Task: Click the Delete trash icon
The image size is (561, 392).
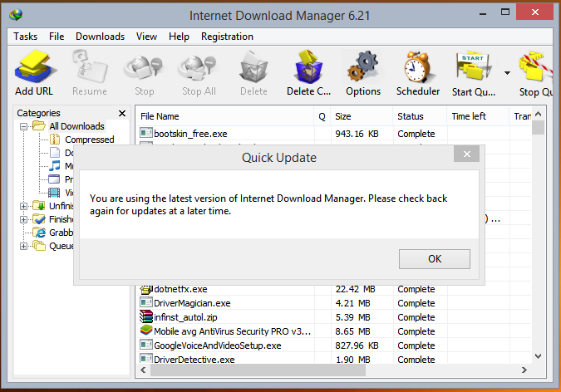Action: pos(253,67)
